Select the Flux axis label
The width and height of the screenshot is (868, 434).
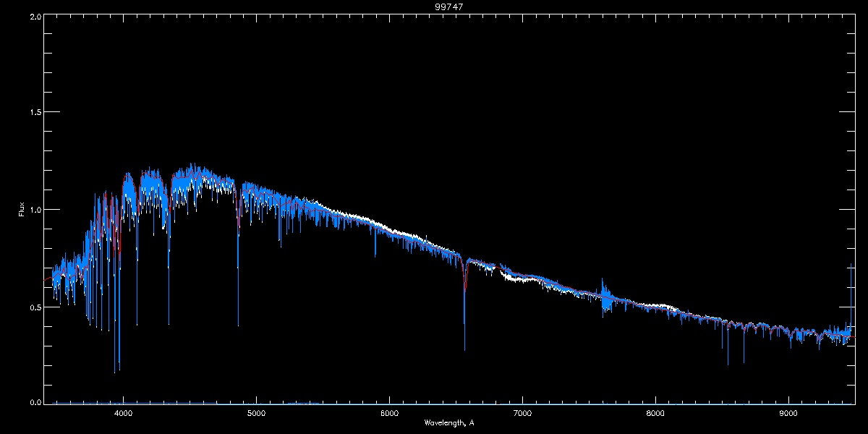[21, 209]
